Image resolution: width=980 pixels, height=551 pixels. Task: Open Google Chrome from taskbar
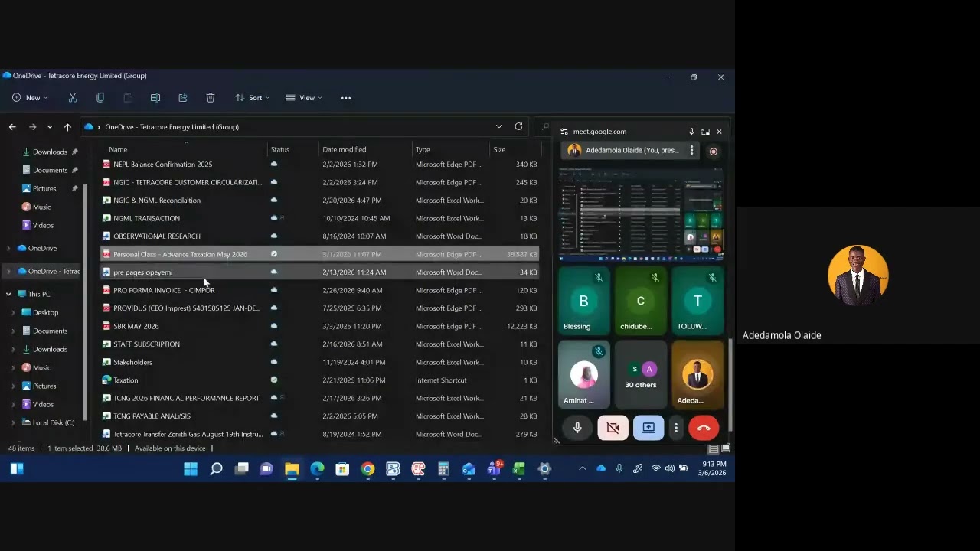coord(367,469)
